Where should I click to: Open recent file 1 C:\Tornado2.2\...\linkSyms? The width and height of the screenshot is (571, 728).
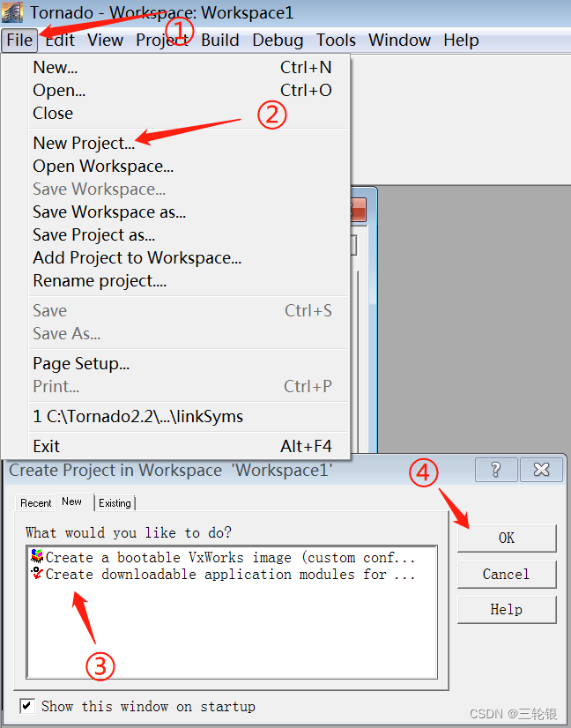point(189,417)
